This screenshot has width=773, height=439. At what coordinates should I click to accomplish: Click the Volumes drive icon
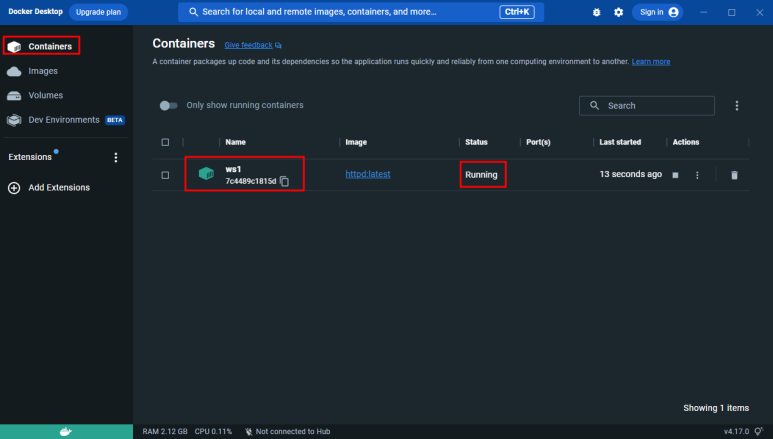pos(14,96)
